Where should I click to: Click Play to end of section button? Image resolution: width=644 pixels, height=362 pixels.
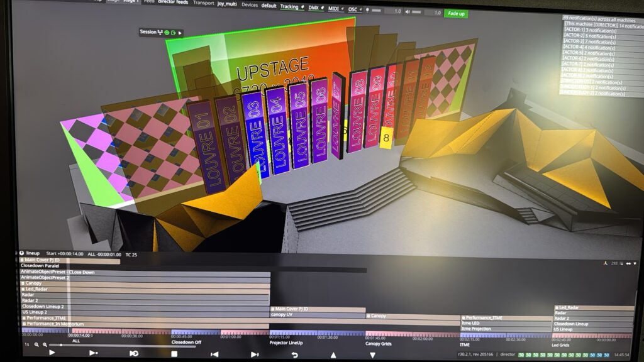(93, 353)
